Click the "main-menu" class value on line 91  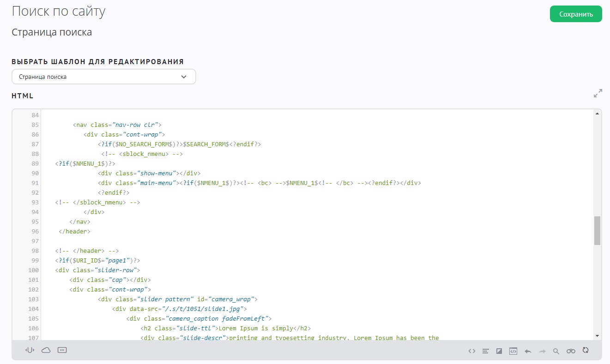tap(157, 183)
